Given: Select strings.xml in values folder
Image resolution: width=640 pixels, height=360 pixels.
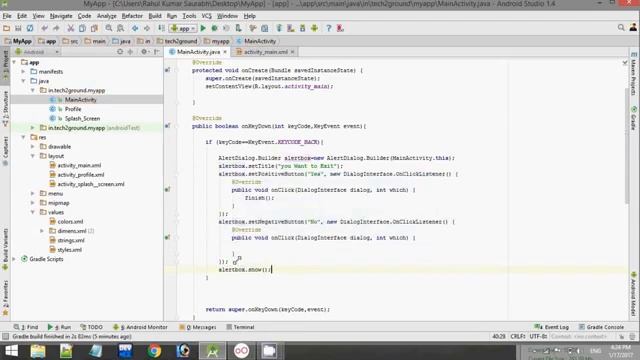Looking at the screenshot, I should click(x=71, y=240).
